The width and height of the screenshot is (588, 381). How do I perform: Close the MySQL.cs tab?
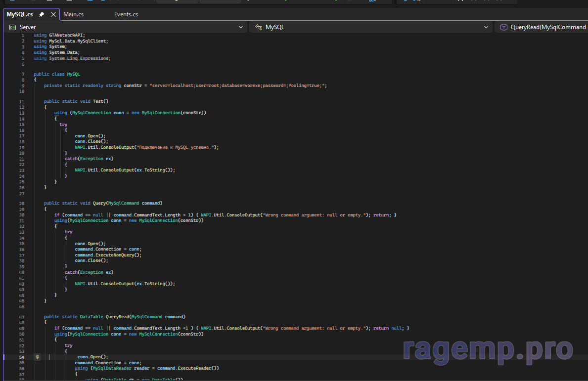coord(53,14)
